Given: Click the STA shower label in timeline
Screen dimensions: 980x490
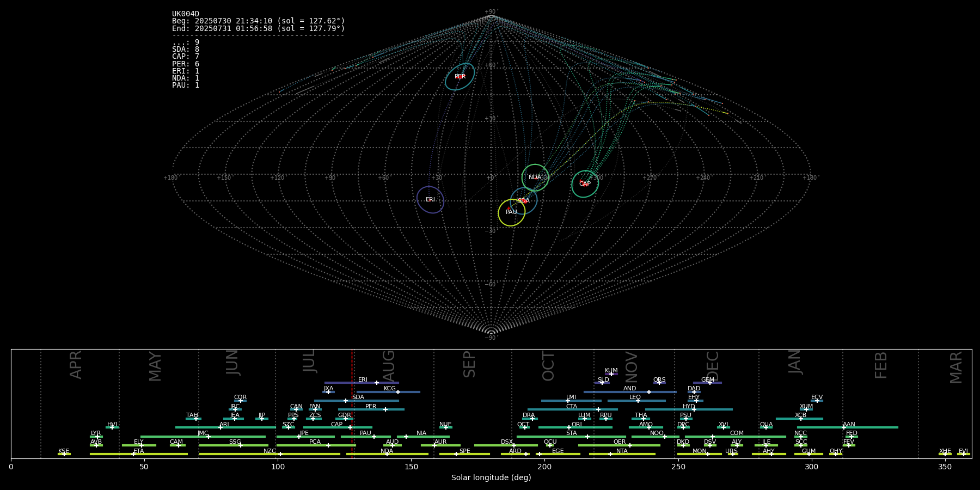Looking at the screenshot, I should 571,433.
